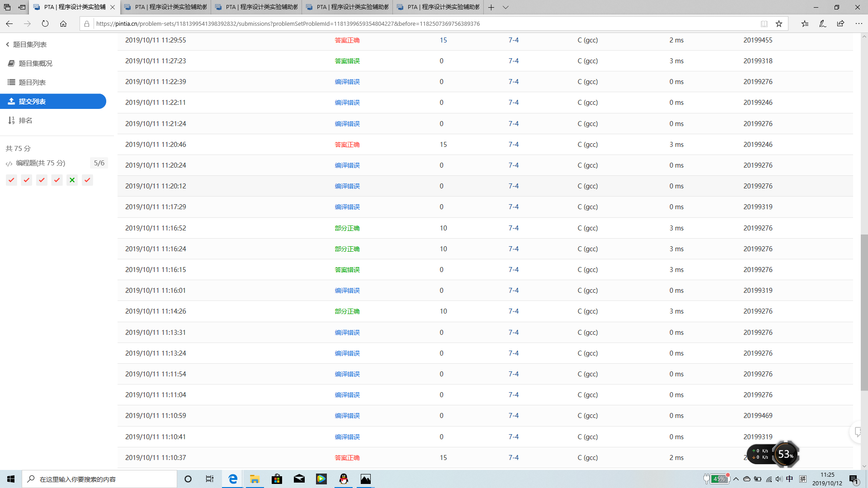868x488 pixels.
Task: Open 答案正确 result at 11:20:46
Action: click(x=347, y=145)
